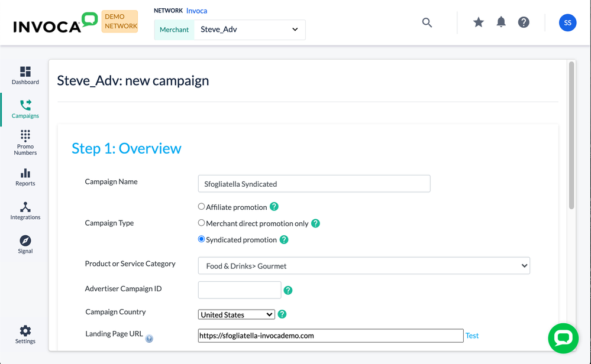Click the Advertiser Campaign ID field

click(x=240, y=290)
